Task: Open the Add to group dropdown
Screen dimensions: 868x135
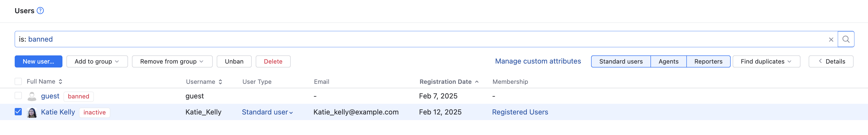Action: coord(97,62)
